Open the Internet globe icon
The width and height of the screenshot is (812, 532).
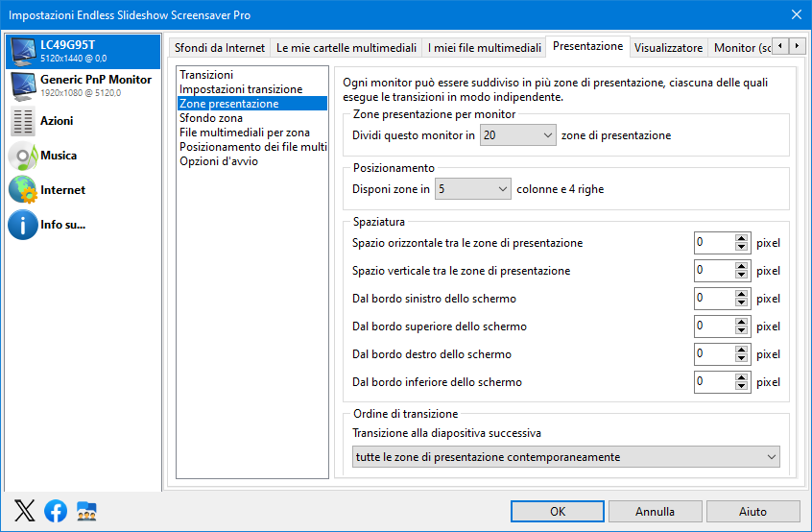23,190
